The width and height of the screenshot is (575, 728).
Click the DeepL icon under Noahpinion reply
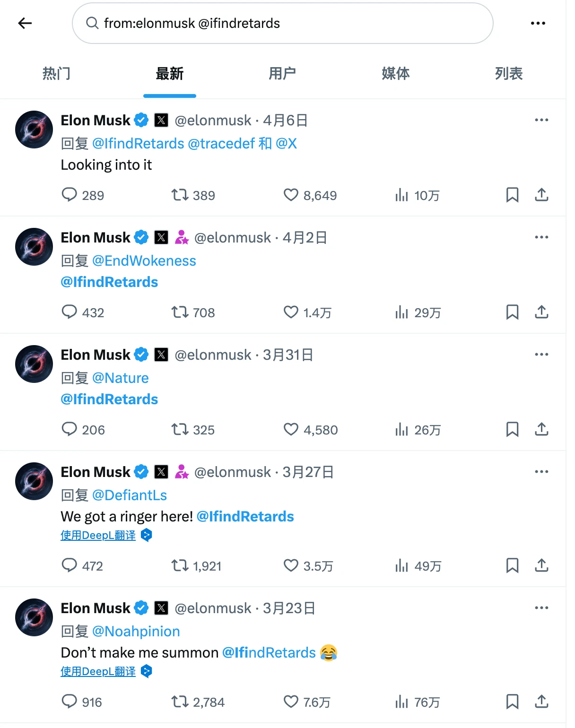[147, 671]
